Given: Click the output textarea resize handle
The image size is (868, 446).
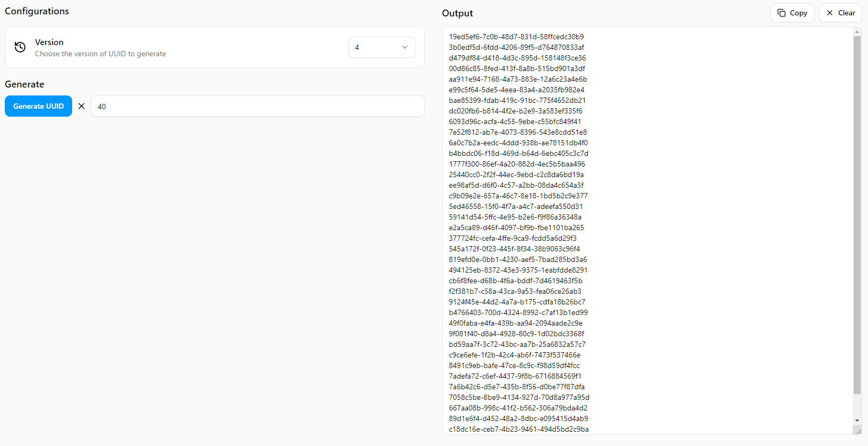Looking at the screenshot, I should click(x=857, y=431).
